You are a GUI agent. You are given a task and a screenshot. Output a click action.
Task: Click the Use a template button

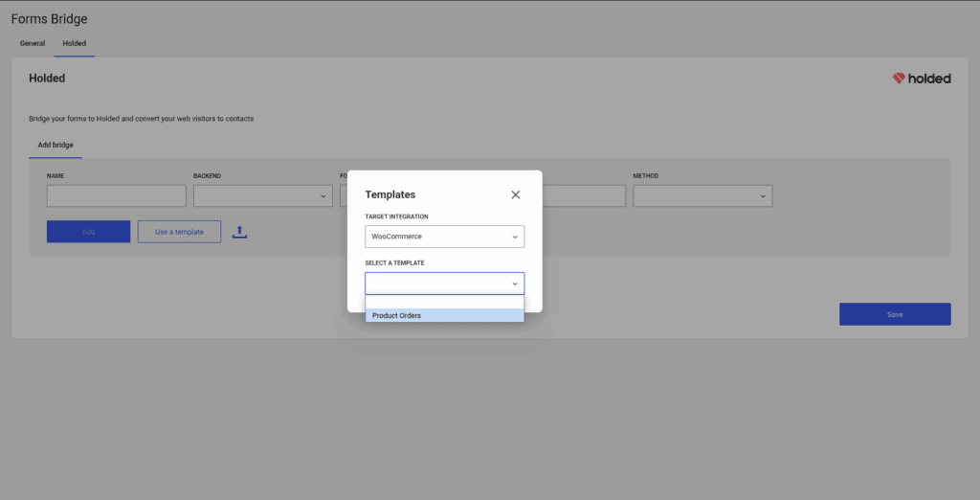[179, 232]
